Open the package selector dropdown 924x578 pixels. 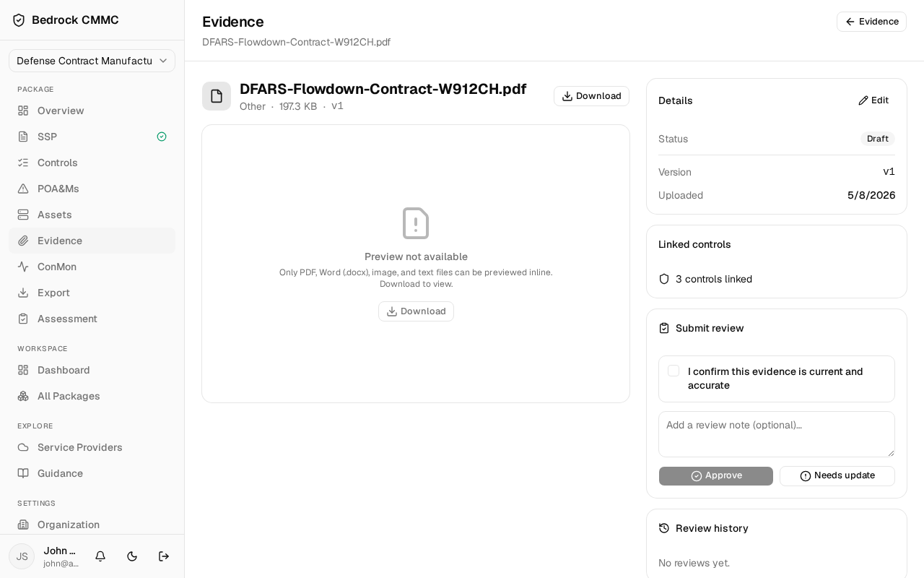(x=92, y=61)
